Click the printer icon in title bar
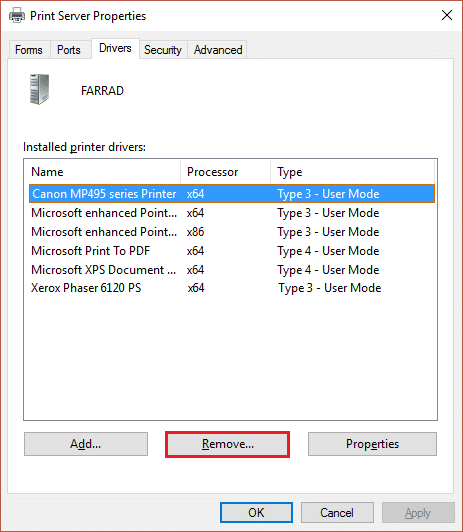Image resolution: width=463 pixels, height=532 pixels. [x=17, y=16]
